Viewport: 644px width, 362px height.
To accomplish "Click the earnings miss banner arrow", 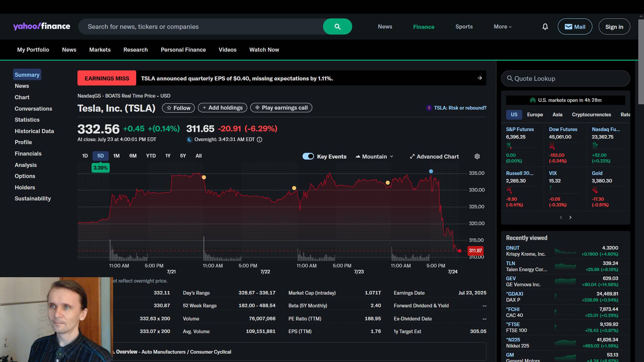I will click(480, 78).
